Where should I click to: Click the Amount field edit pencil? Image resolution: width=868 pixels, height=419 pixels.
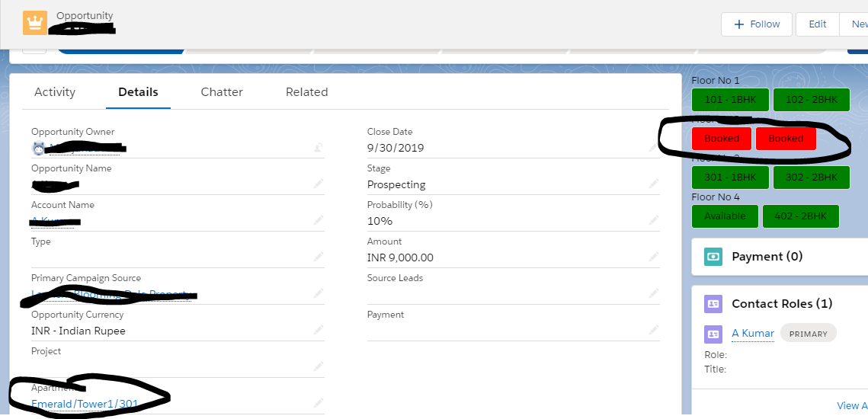(653, 257)
